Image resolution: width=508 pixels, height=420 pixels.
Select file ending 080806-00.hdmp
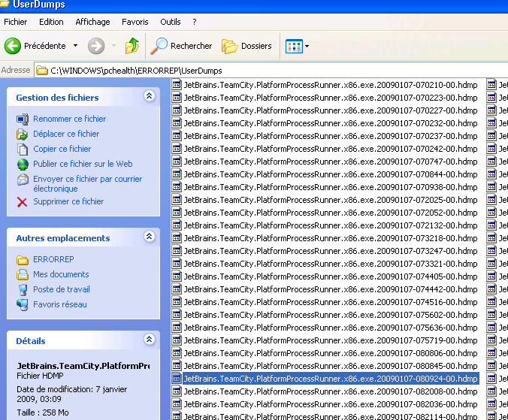point(331,353)
